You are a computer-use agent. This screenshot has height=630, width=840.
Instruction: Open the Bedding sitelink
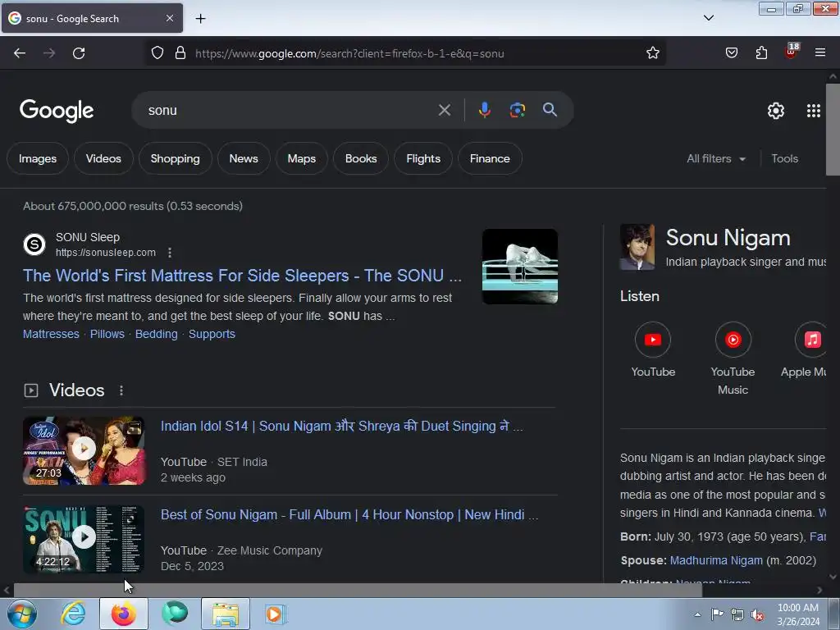(x=157, y=334)
